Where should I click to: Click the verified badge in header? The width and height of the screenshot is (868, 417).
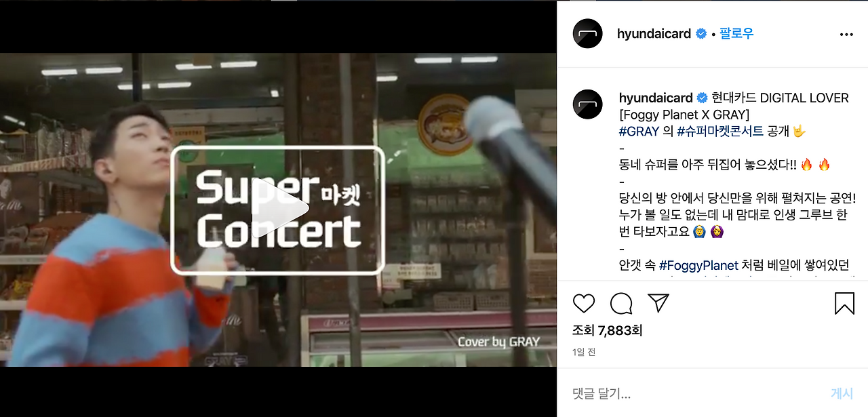click(x=702, y=34)
